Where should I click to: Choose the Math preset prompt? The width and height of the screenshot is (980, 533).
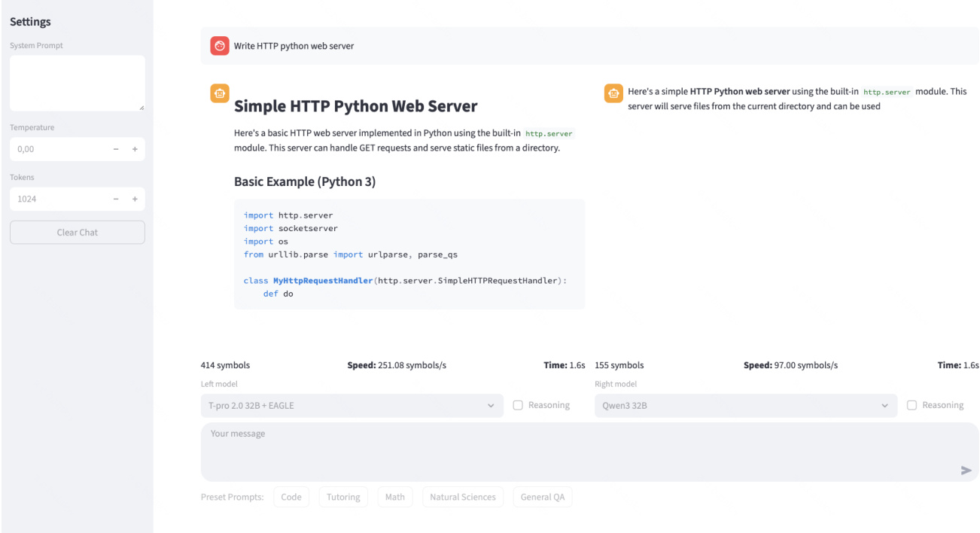tap(395, 497)
